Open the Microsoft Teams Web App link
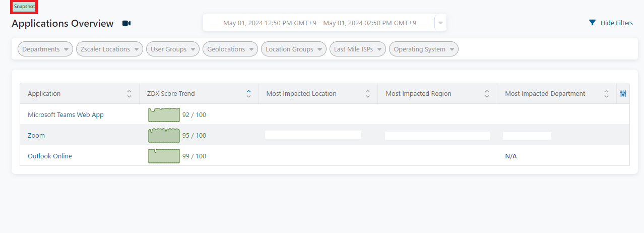 pyautogui.click(x=66, y=114)
